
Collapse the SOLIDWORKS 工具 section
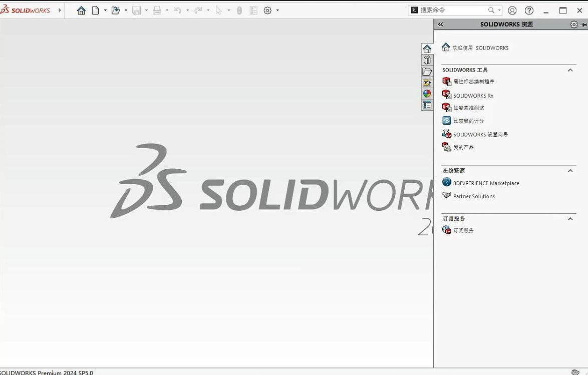[570, 70]
